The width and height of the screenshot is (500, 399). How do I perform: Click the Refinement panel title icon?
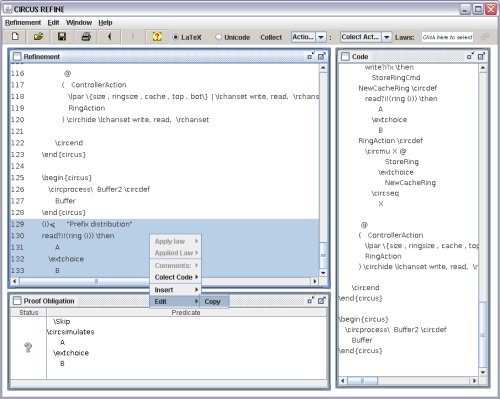point(17,56)
